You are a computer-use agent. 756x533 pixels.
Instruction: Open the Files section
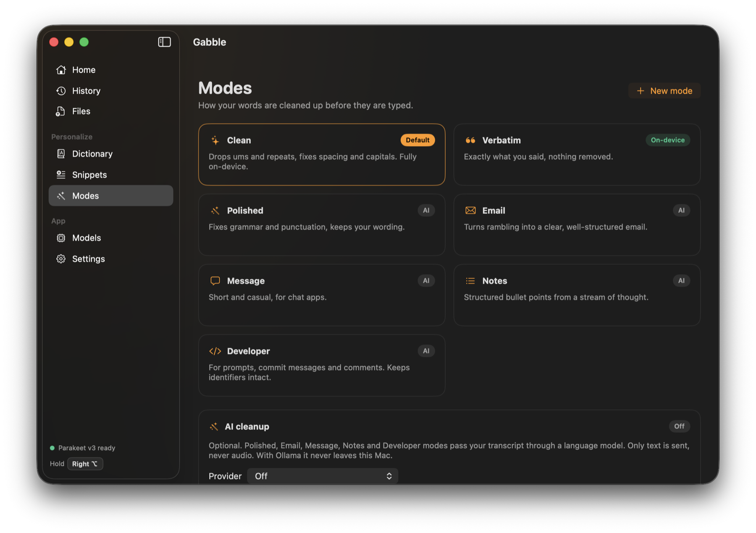(x=111, y=111)
